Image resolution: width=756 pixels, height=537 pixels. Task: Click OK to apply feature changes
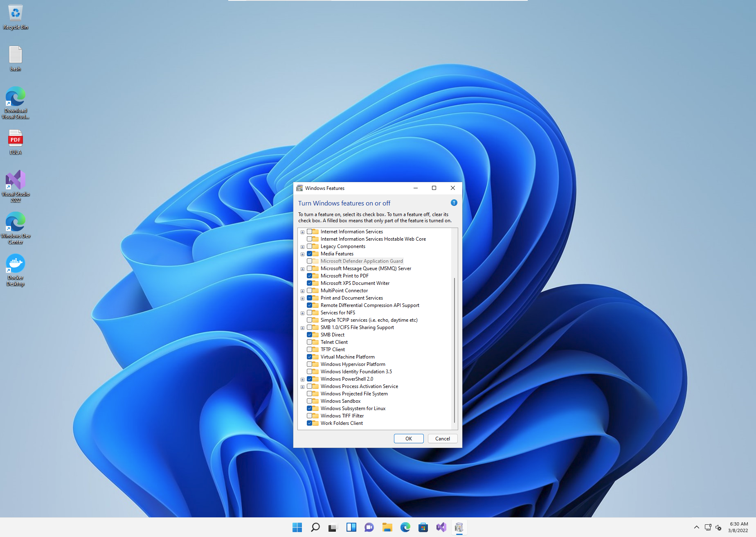408,438
